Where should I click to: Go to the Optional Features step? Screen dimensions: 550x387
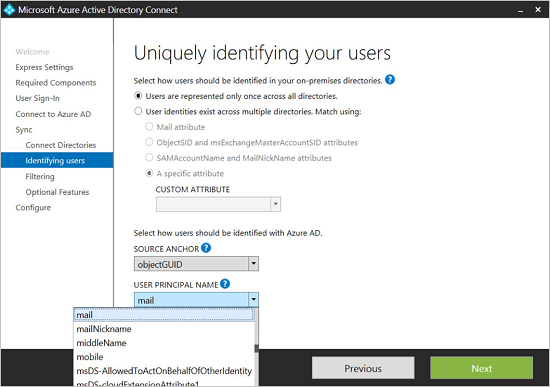(57, 192)
